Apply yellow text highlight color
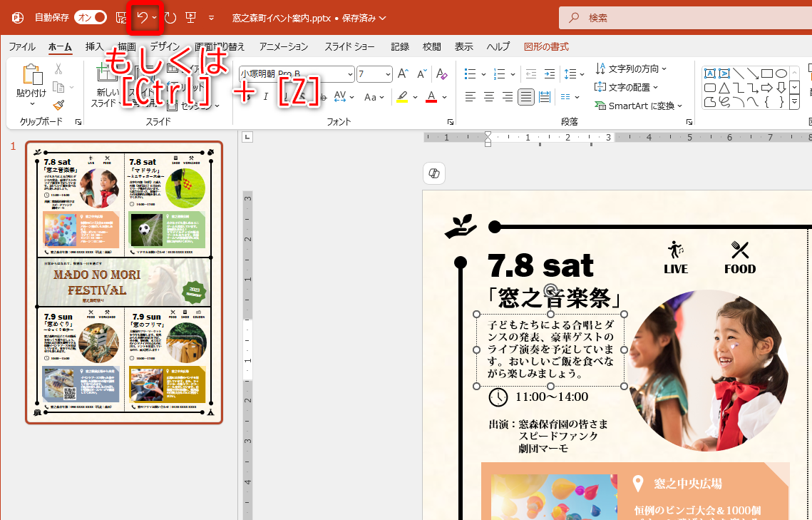The image size is (812, 520). (403, 96)
